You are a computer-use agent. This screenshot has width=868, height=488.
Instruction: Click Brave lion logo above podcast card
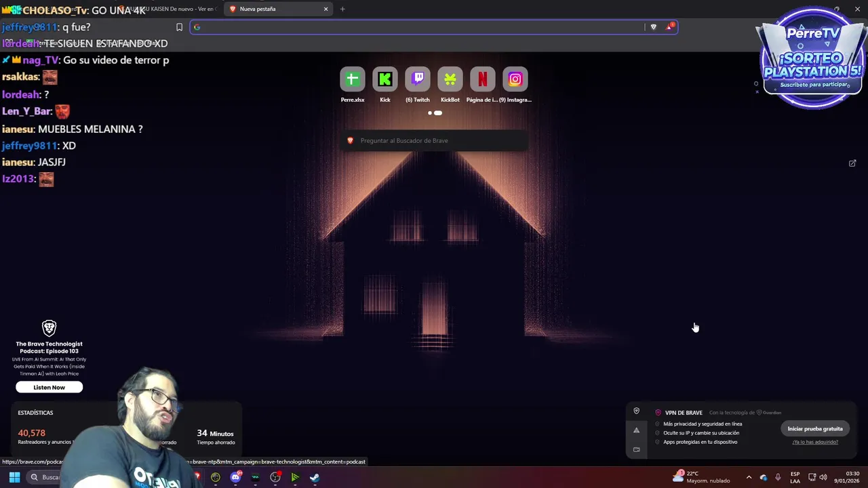[x=50, y=329]
